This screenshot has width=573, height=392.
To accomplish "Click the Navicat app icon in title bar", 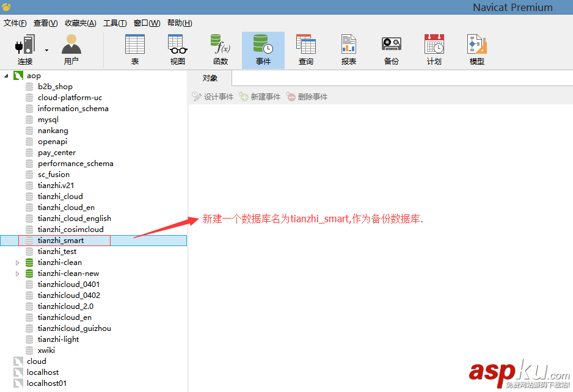I will coord(6,7).
